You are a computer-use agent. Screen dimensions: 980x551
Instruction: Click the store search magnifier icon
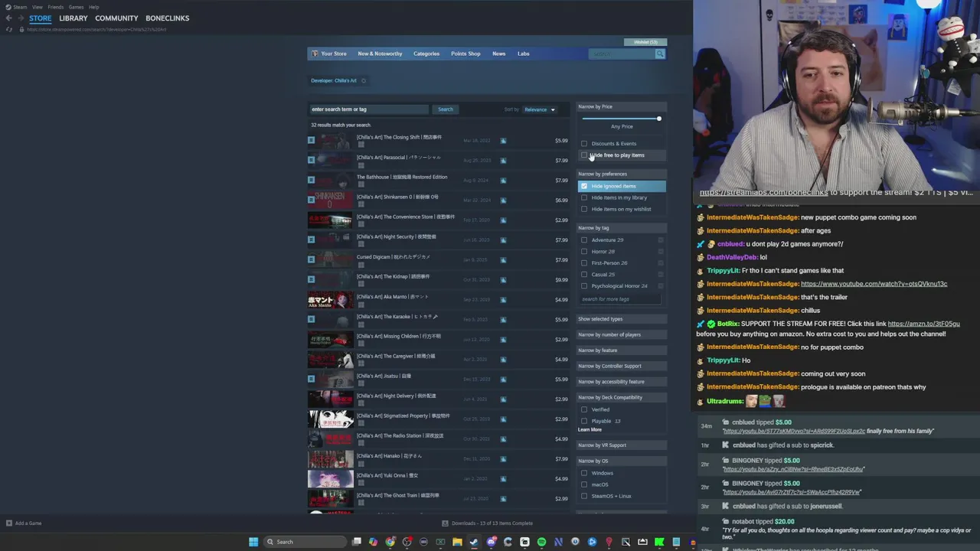tap(660, 54)
